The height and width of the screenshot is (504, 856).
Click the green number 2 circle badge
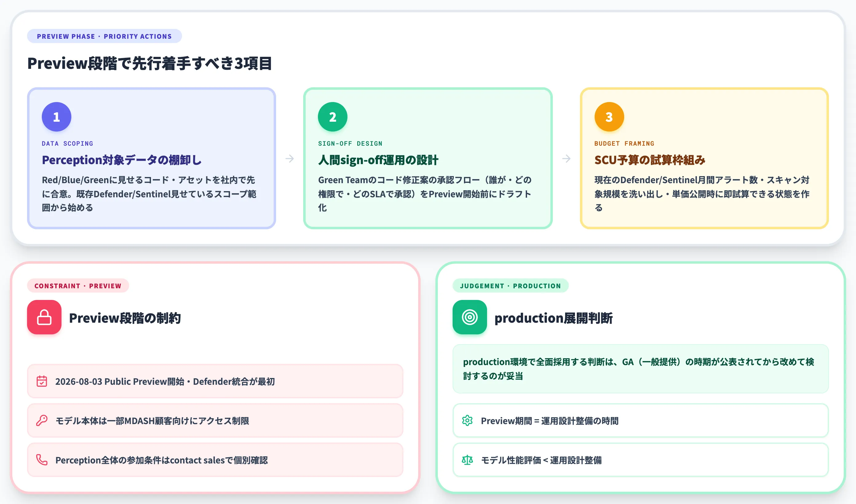(333, 117)
